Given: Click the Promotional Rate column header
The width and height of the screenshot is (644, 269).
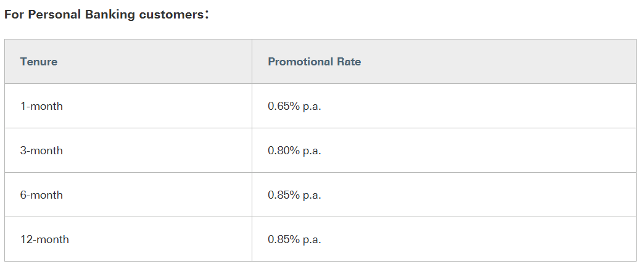Looking at the screenshot, I should pos(314,62).
